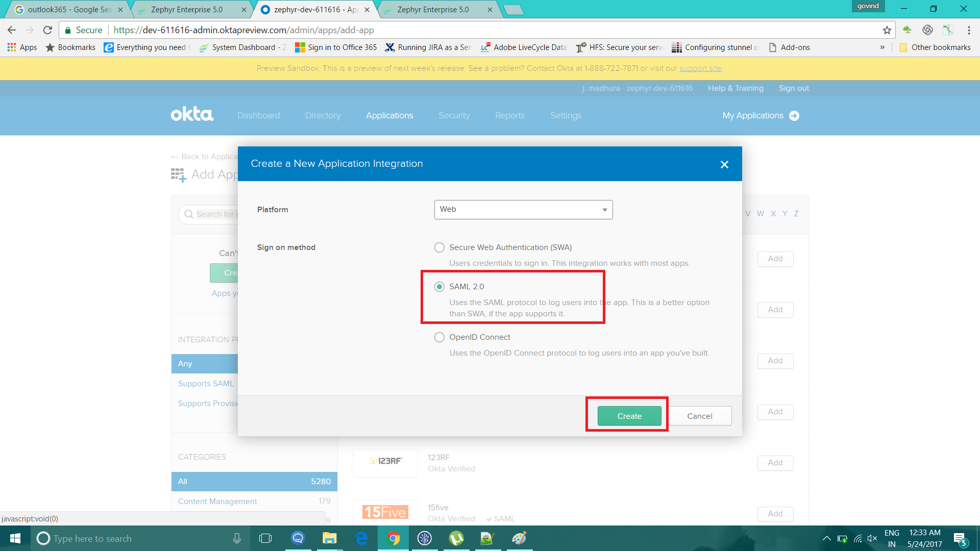Reload the page in the browser toolbar
This screenshot has height=551, width=980.
(x=47, y=30)
